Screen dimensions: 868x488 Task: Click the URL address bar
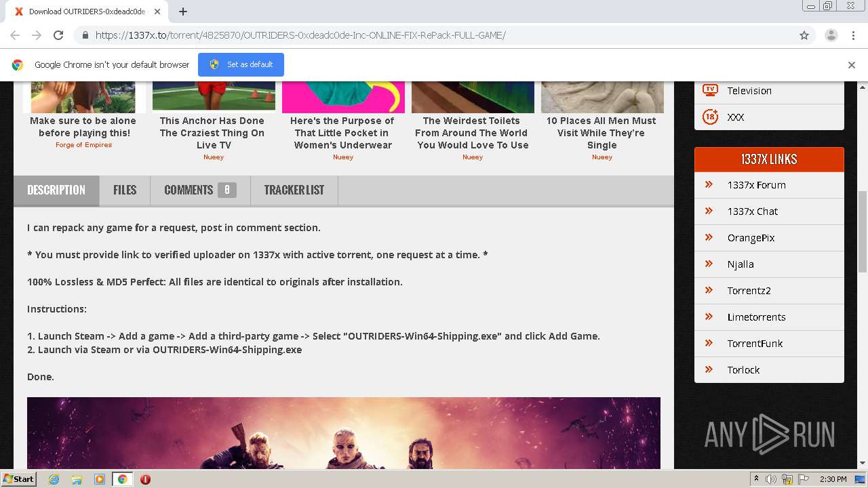pos(434,35)
